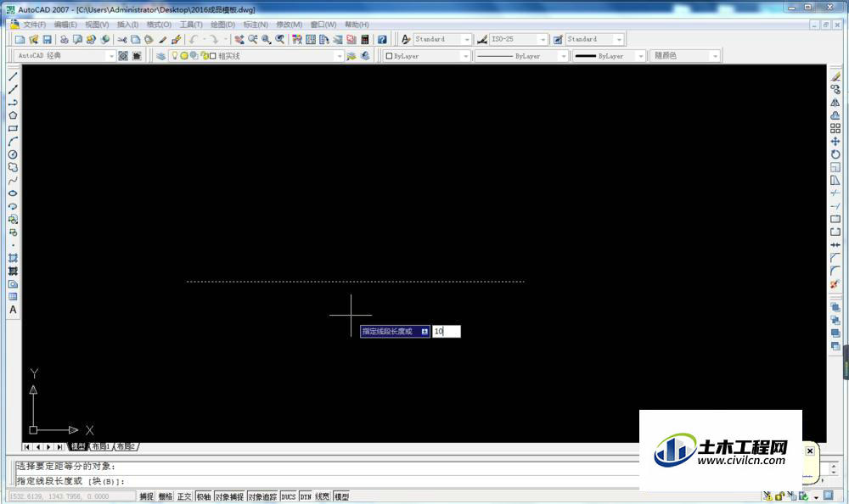Open the Help question-mark icon
849x504 pixels.
(x=382, y=40)
